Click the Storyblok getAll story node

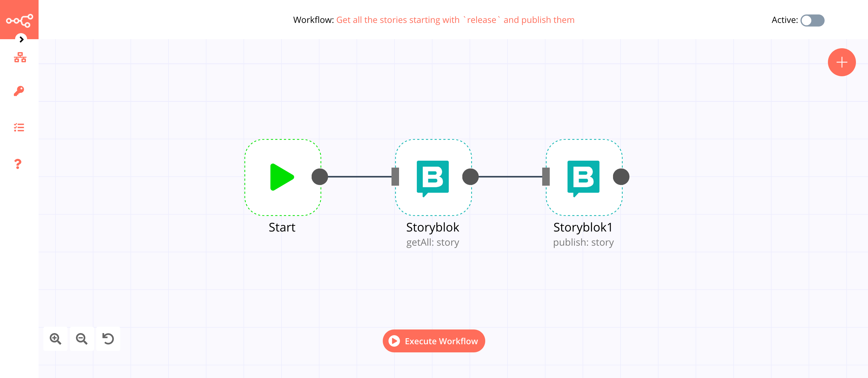pyautogui.click(x=434, y=177)
